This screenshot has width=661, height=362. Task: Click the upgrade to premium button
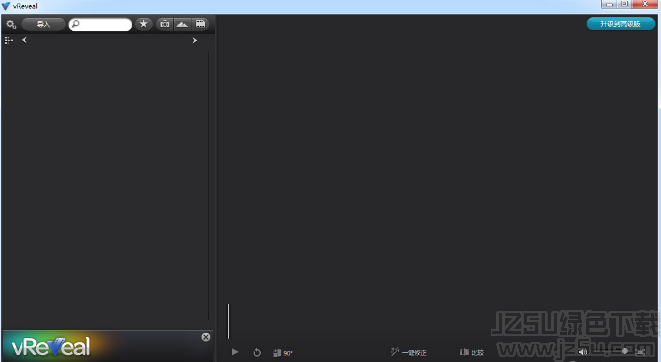tap(621, 24)
